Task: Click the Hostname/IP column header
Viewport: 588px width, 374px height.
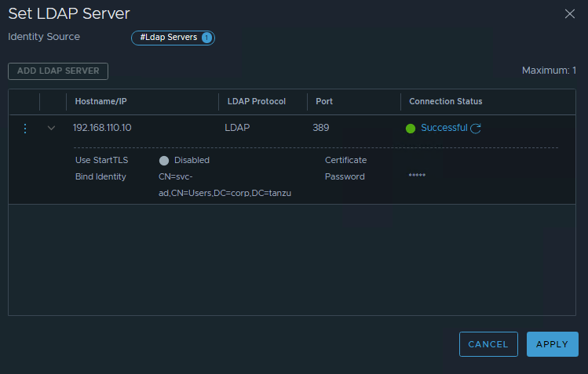Action: [x=102, y=101]
